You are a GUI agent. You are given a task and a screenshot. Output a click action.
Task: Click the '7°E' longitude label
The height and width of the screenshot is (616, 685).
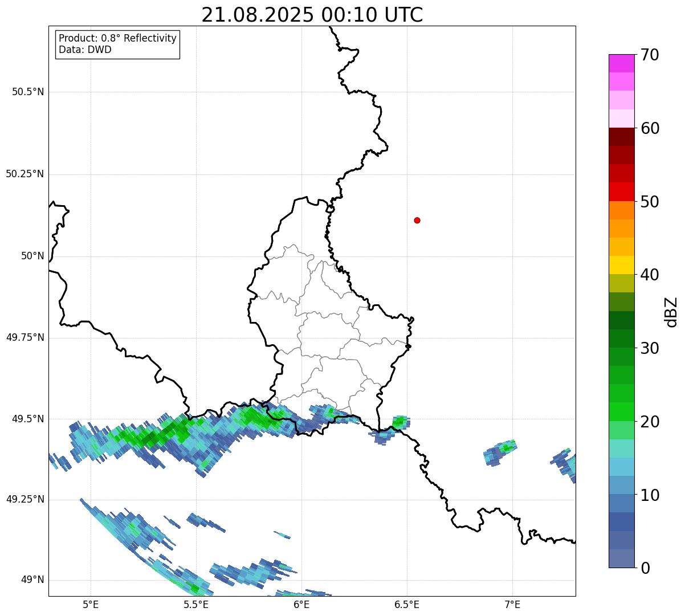(512, 604)
